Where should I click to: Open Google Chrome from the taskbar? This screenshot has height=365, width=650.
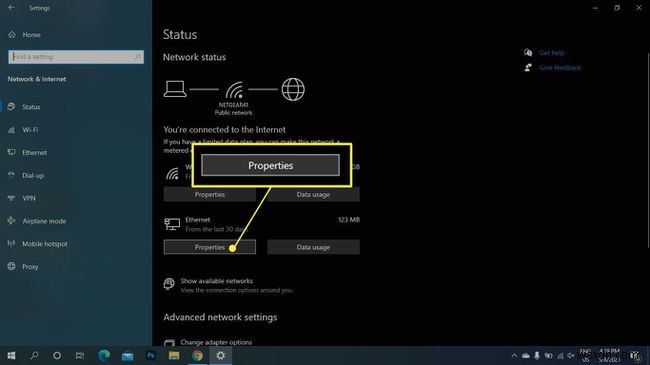[197, 355]
